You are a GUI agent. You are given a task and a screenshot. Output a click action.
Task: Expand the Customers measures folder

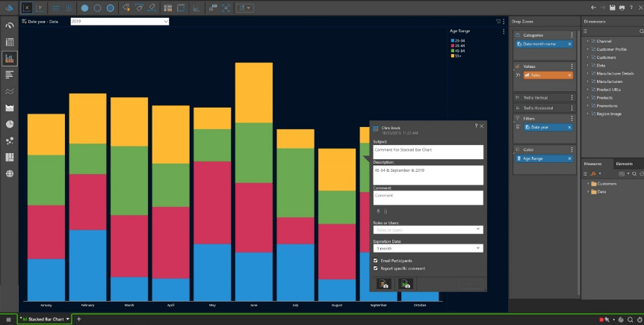[588, 184]
